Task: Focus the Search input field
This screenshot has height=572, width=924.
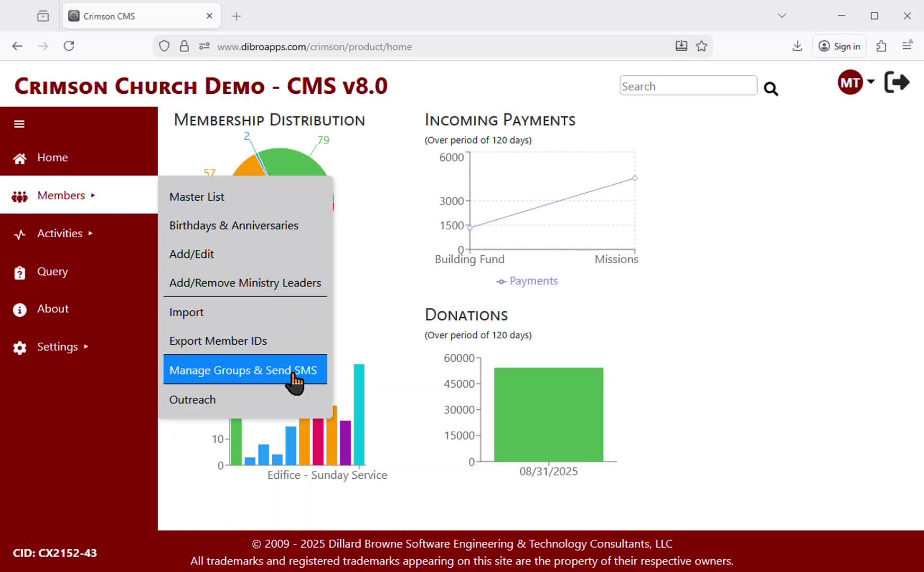Action: pos(688,86)
